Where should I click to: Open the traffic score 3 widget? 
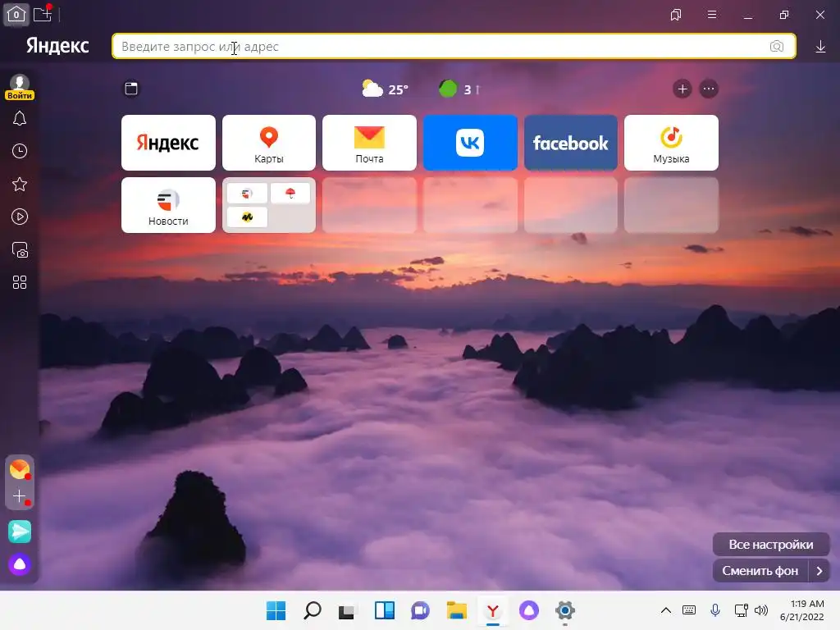click(459, 89)
